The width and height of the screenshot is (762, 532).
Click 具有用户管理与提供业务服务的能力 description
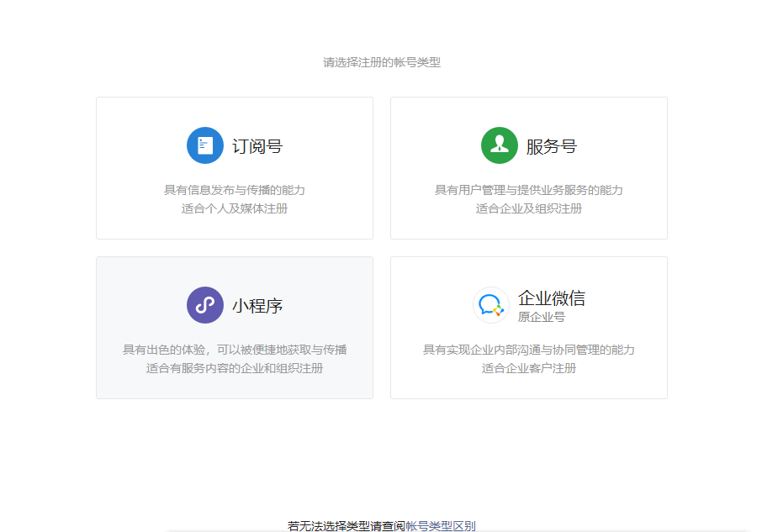tap(529, 190)
